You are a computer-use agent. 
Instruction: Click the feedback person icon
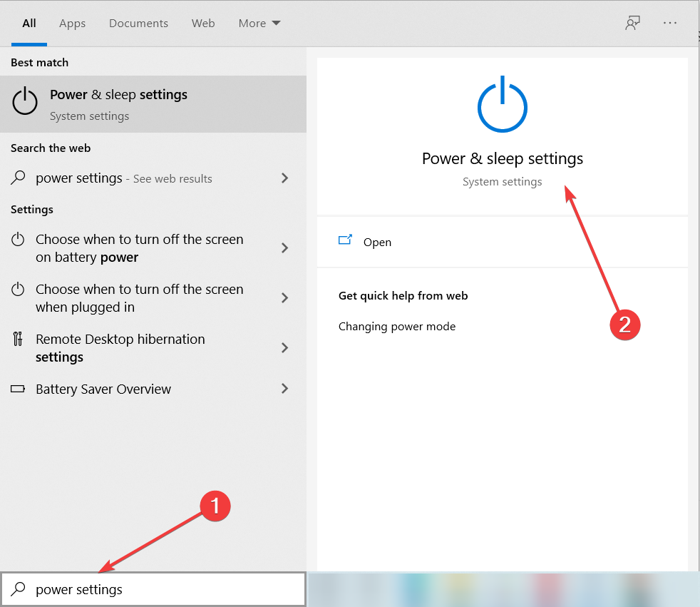pos(632,24)
